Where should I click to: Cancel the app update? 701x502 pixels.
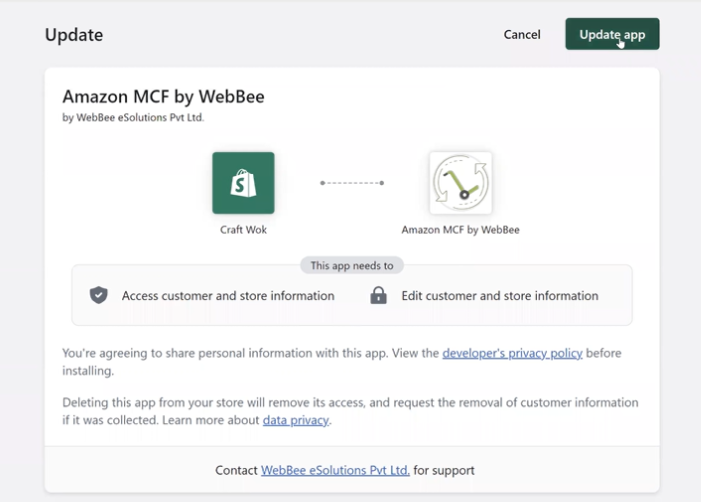click(x=522, y=35)
